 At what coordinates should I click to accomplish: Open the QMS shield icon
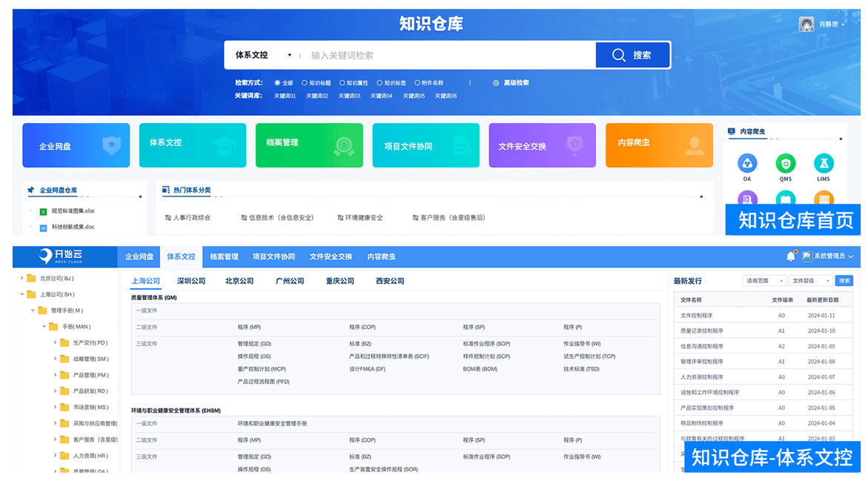tap(785, 163)
